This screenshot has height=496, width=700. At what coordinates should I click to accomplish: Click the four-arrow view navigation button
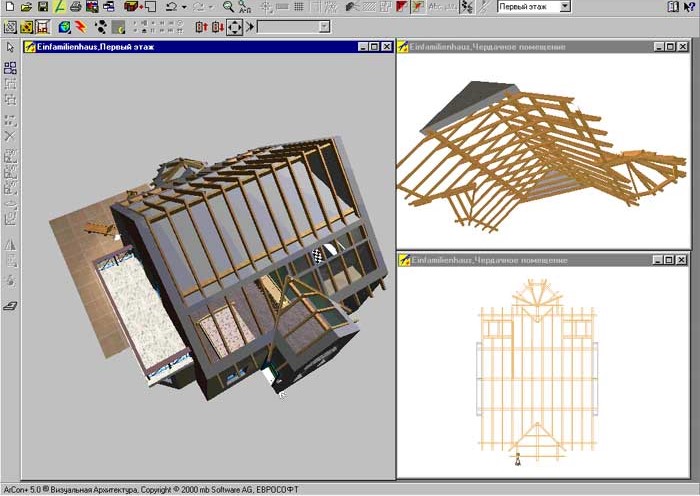point(234,27)
